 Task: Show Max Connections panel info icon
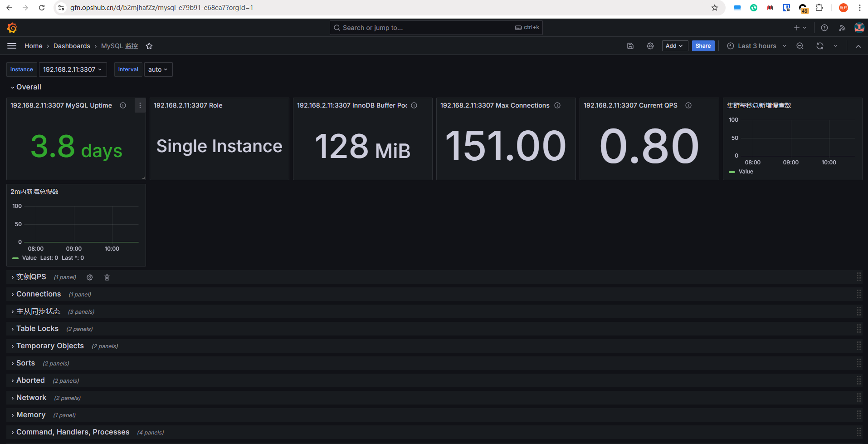point(557,105)
